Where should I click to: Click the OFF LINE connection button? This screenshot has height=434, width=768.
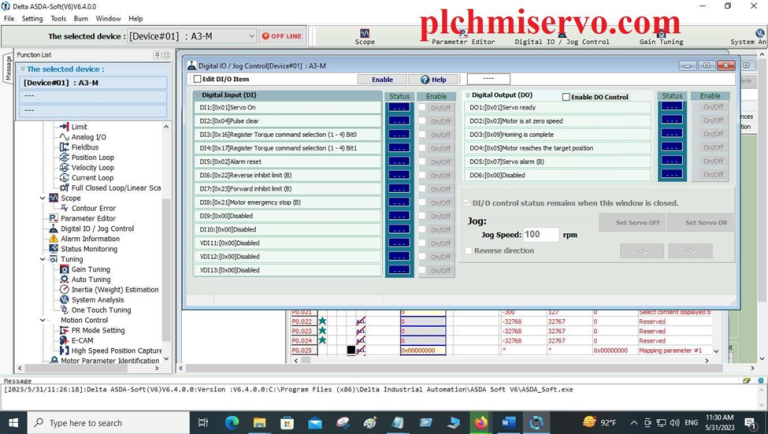click(282, 36)
